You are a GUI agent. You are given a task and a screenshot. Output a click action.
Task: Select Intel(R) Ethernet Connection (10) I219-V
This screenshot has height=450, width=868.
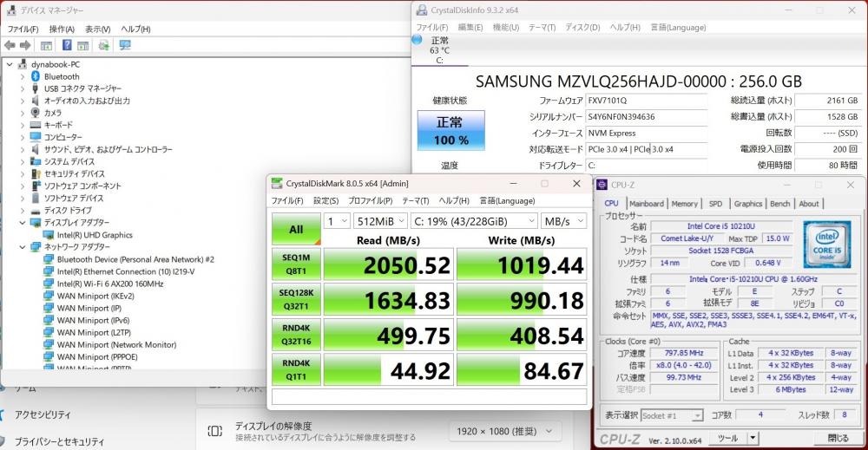(126, 271)
